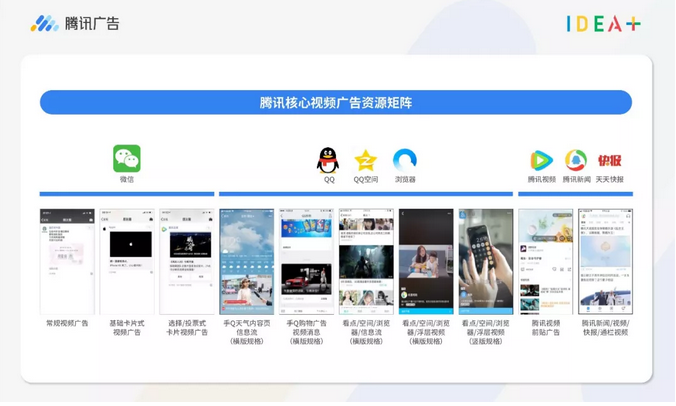Click the 基础卡片式视频广告 caption
This screenshot has height=406, width=676.
(x=127, y=328)
